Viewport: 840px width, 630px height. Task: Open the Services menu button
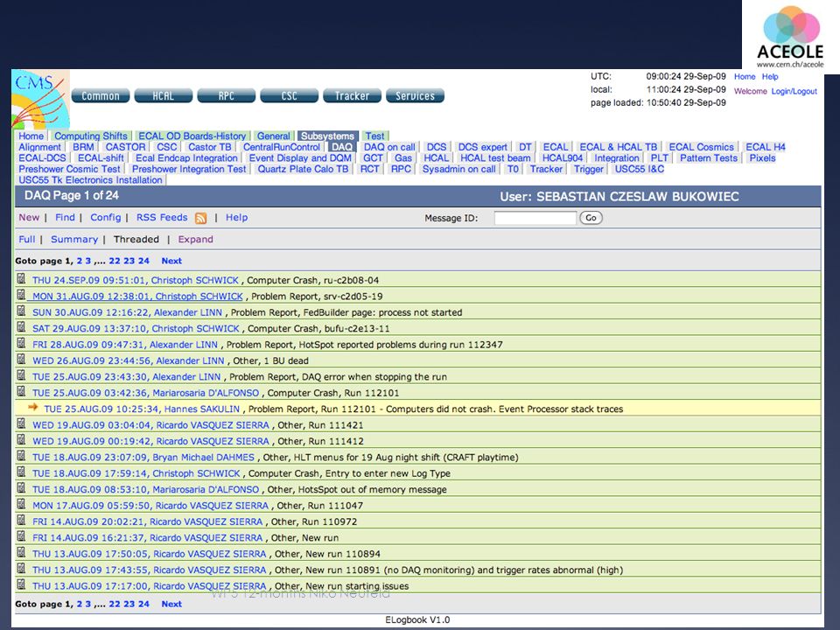(x=415, y=96)
